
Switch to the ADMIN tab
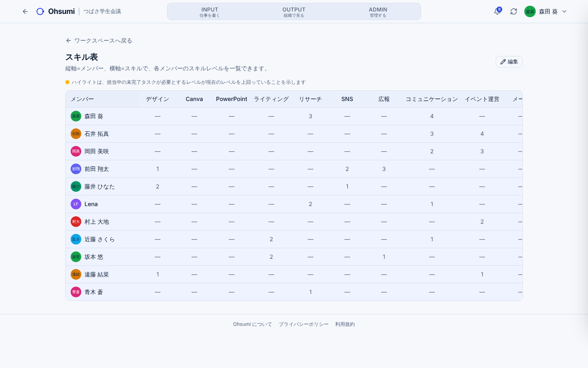[x=378, y=12]
